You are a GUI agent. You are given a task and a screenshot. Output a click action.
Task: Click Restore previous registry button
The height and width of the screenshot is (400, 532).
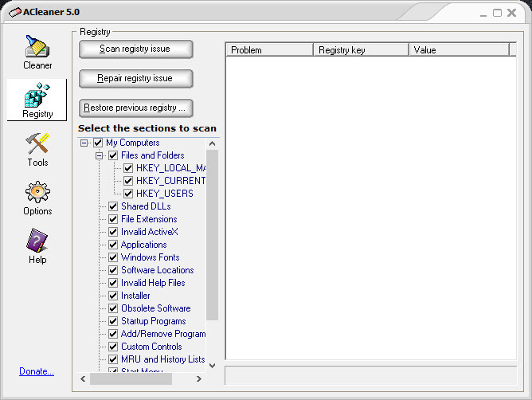136,108
